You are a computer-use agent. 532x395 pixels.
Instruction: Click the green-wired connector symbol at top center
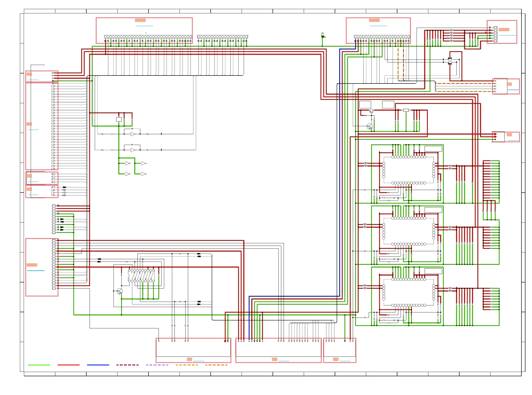[x=323, y=35]
